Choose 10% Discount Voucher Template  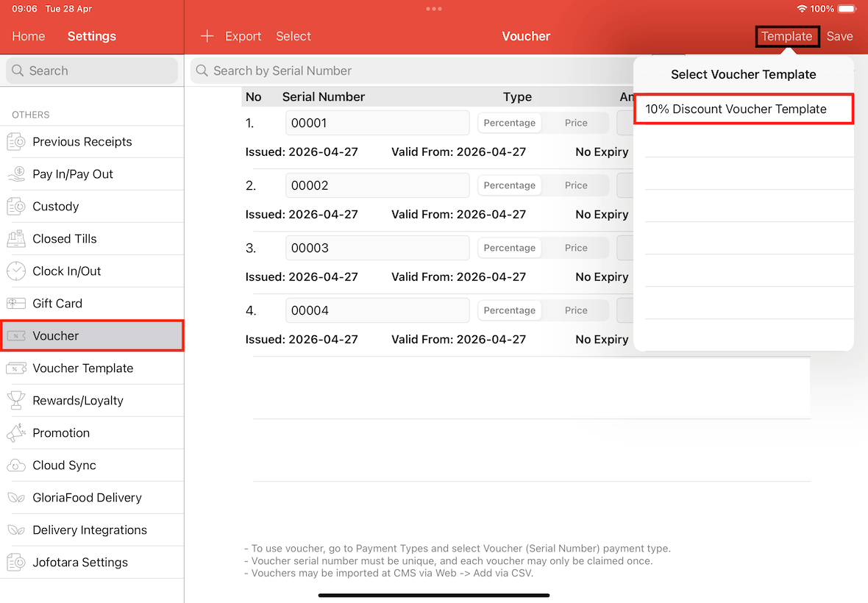point(744,109)
